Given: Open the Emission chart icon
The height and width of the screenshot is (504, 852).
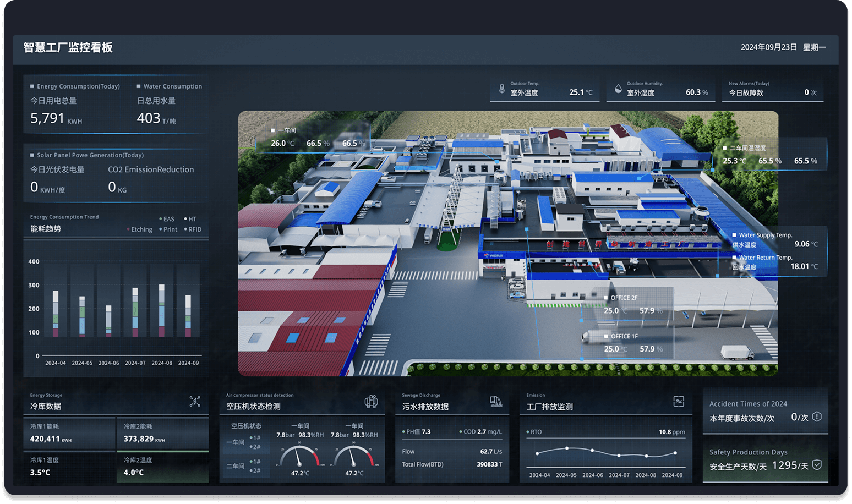Looking at the screenshot, I should (679, 402).
